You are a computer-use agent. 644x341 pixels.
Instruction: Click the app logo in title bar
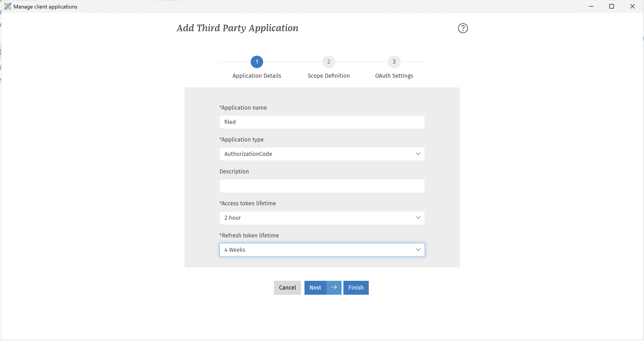point(8,7)
